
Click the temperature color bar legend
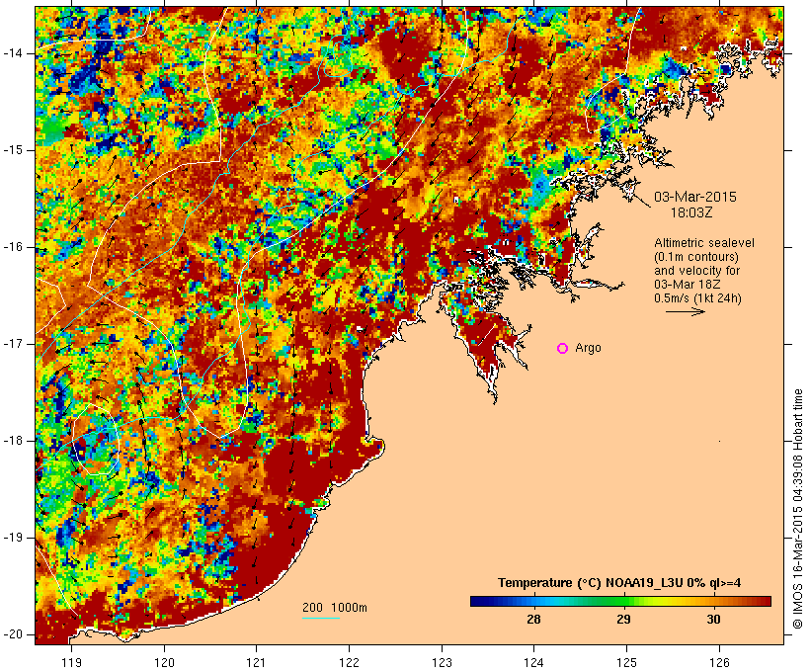[x=620, y=601]
